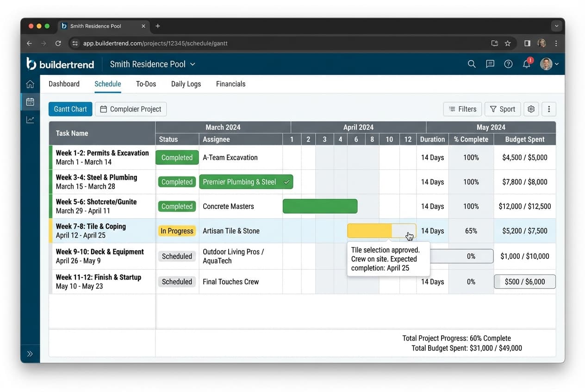The image size is (585, 392).
Task: Click the Gantt Chart button
Action: (x=70, y=109)
